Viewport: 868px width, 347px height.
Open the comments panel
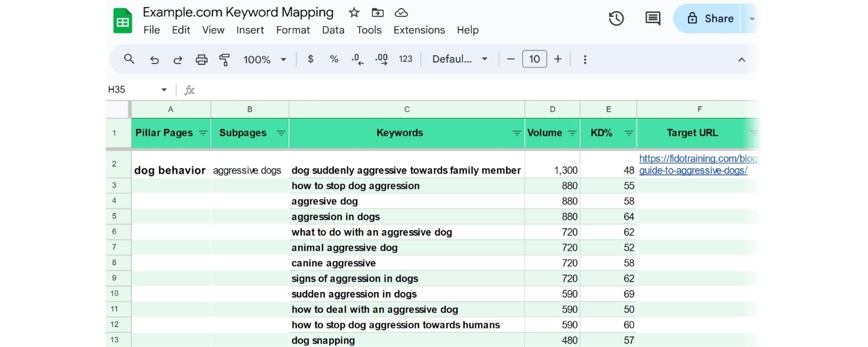pos(652,19)
